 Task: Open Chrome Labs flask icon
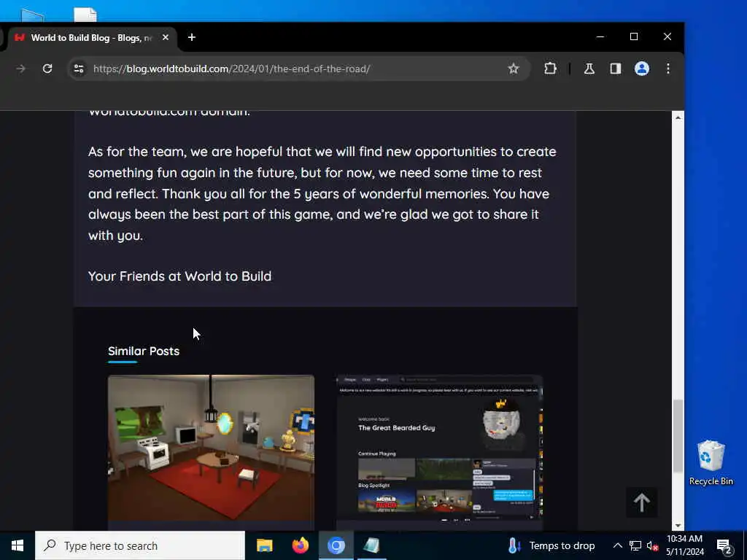pos(589,69)
